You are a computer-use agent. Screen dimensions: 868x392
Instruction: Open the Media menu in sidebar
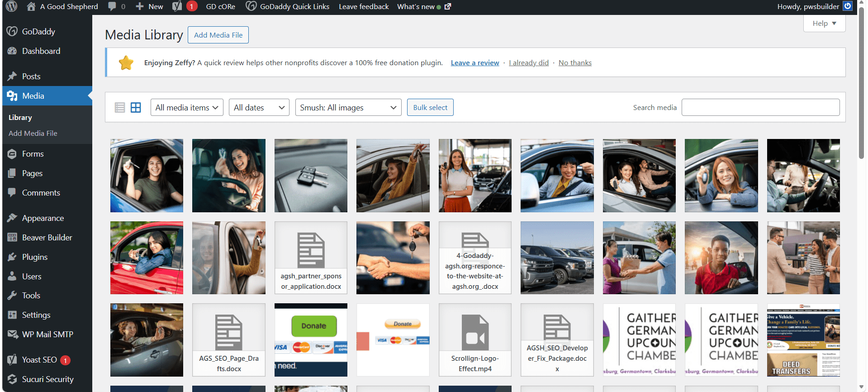pos(47,96)
